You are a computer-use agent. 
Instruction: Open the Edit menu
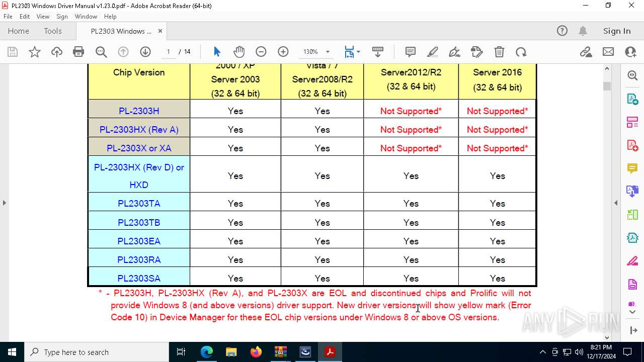pyautogui.click(x=25, y=17)
